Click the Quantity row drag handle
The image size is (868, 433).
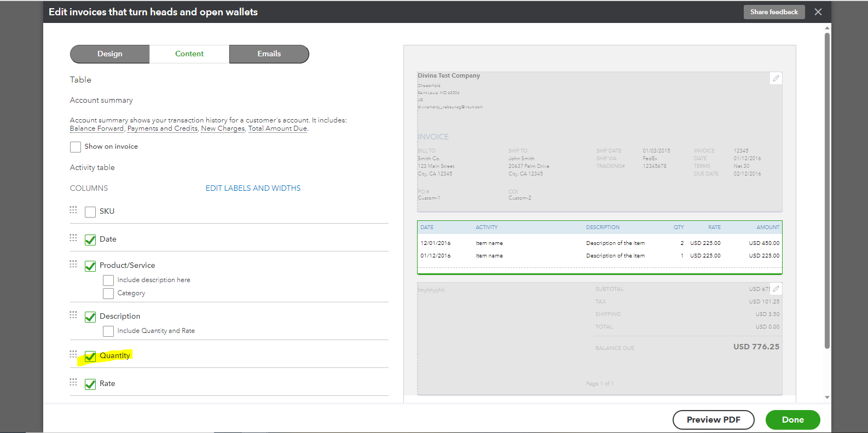click(73, 354)
